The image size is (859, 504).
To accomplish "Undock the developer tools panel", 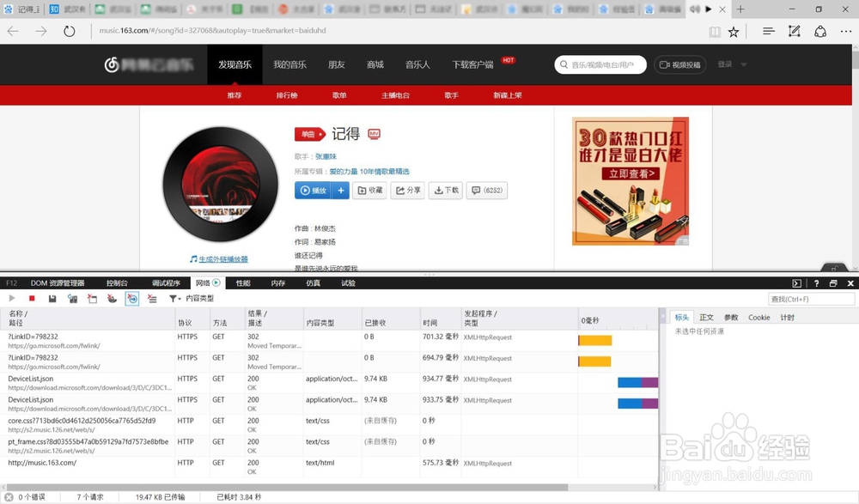I will (x=833, y=283).
